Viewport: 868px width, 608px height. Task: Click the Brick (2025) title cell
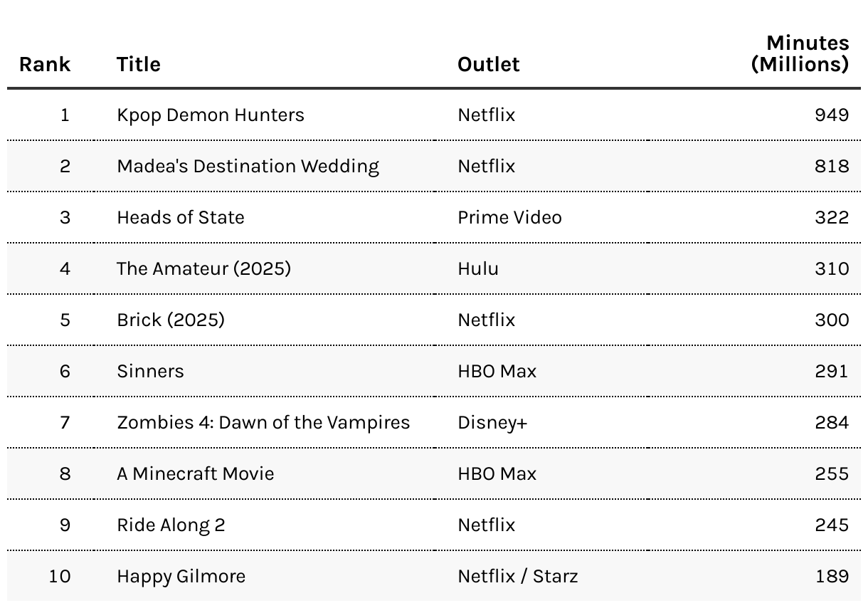pyautogui.click(x=171, y=320)
